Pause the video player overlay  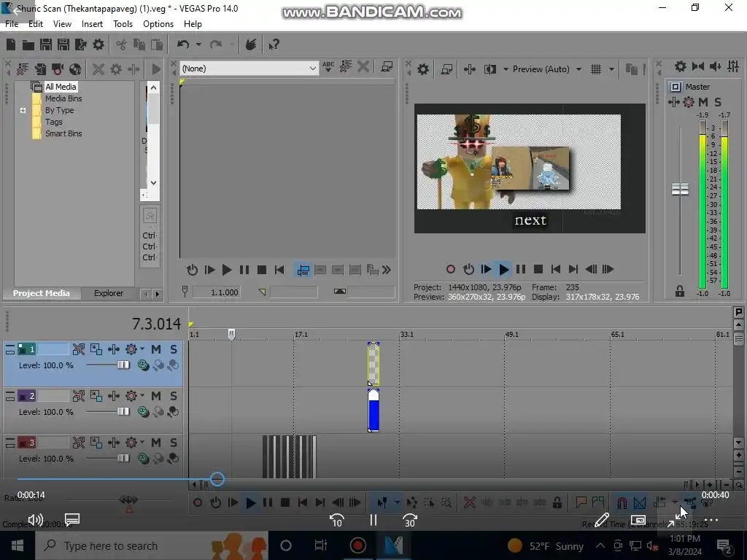click(x=373, y=521)
